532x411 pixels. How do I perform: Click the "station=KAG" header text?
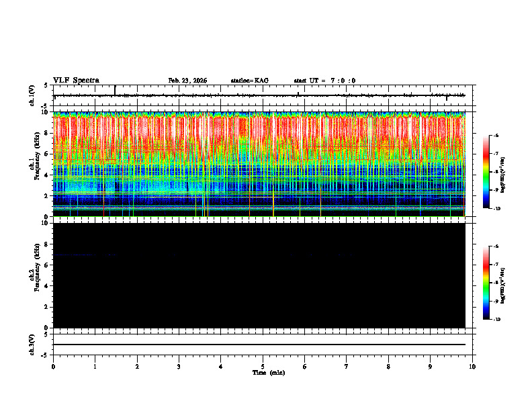click(250, 81)
